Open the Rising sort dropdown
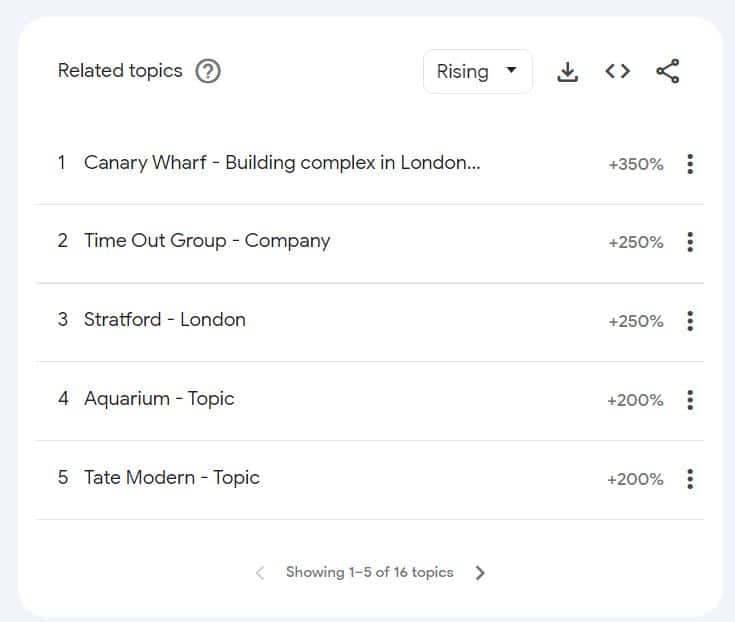 pos(477,72)
